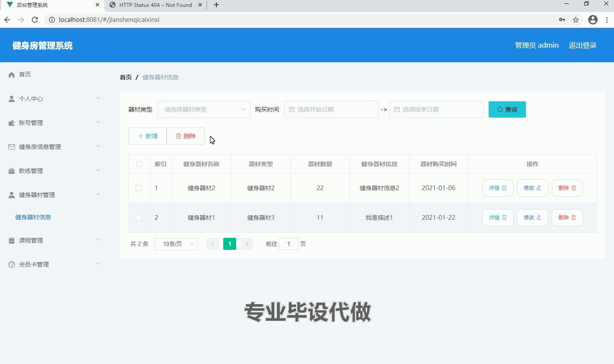Click 修改 for the 健身器材1 row
This screenshot has width=614, height=364.
coord(532,218)
